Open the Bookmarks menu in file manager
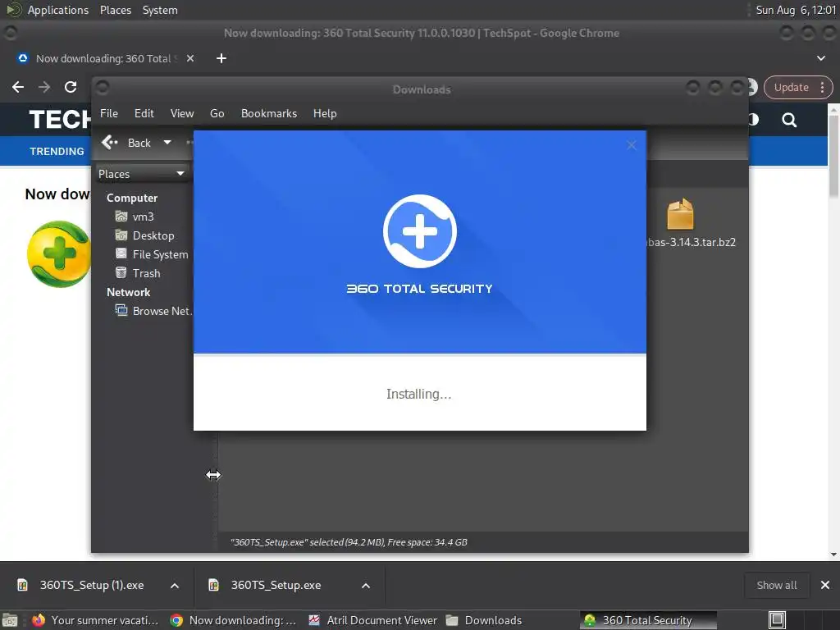 coord(269,113)
